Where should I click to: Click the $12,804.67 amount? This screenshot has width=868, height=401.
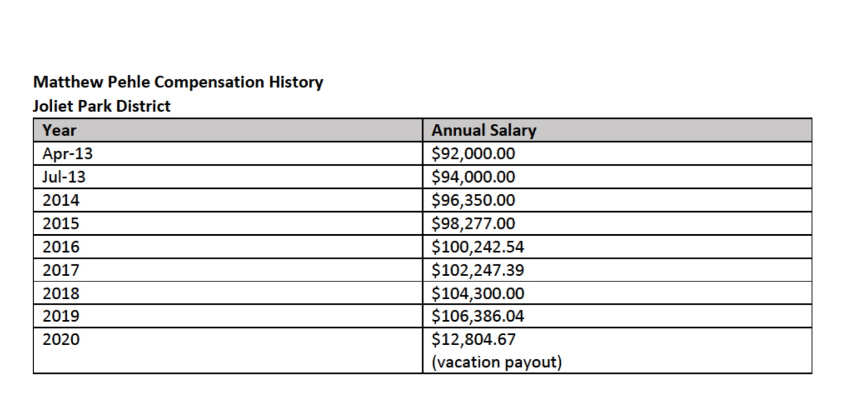point(473,339)
